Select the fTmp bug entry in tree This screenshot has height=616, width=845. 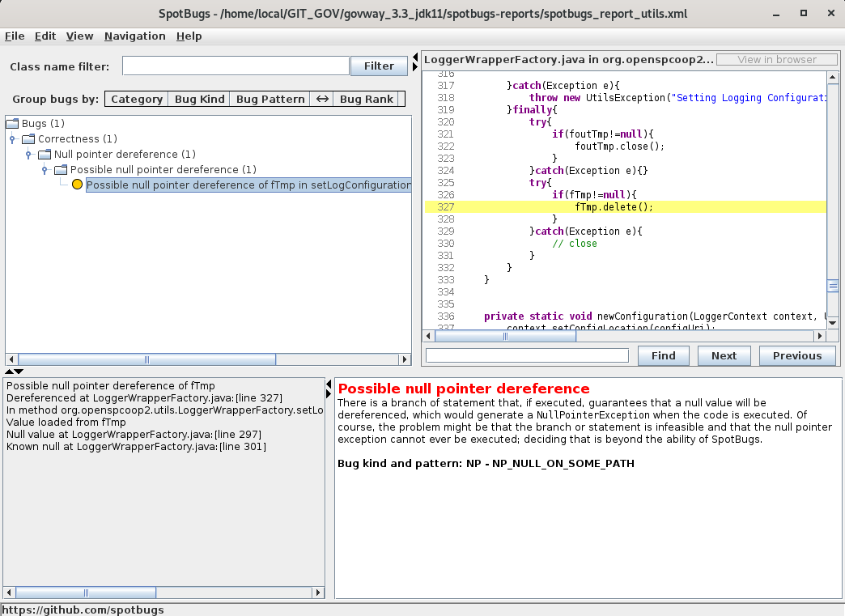(248, 185)
